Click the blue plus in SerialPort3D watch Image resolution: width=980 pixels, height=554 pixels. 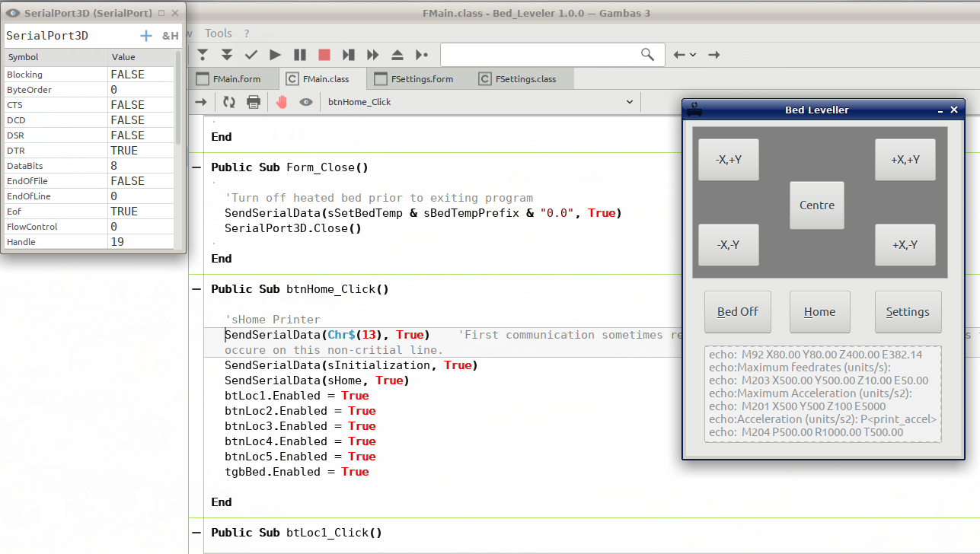(145, 36)
